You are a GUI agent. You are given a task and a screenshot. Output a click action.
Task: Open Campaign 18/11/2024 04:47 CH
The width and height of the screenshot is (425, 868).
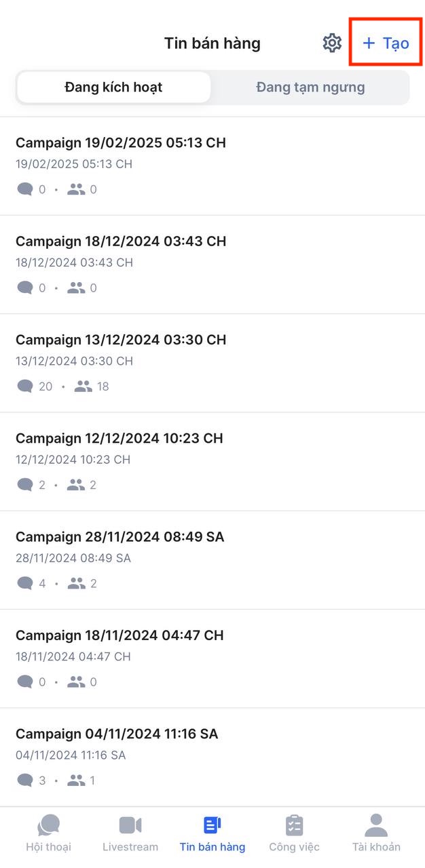(x=119, y=635)
